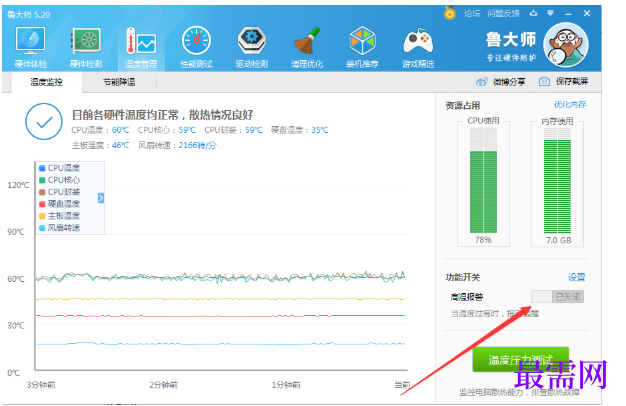This screenshot has height=406, width=626.
Task: Click CPU核心 59℃ reading
Action: [166, 130]
